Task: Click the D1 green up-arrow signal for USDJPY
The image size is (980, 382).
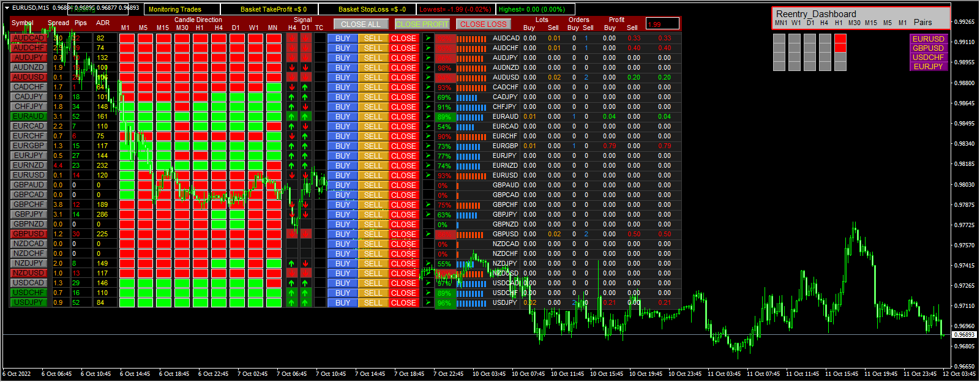Action: click(305, 302)
